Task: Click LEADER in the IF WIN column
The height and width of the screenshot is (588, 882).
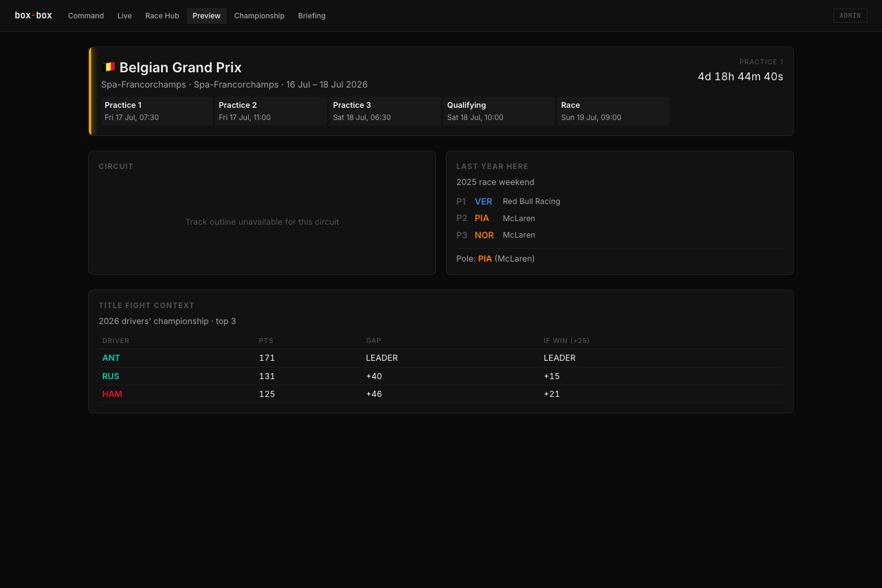Action: 560,358
